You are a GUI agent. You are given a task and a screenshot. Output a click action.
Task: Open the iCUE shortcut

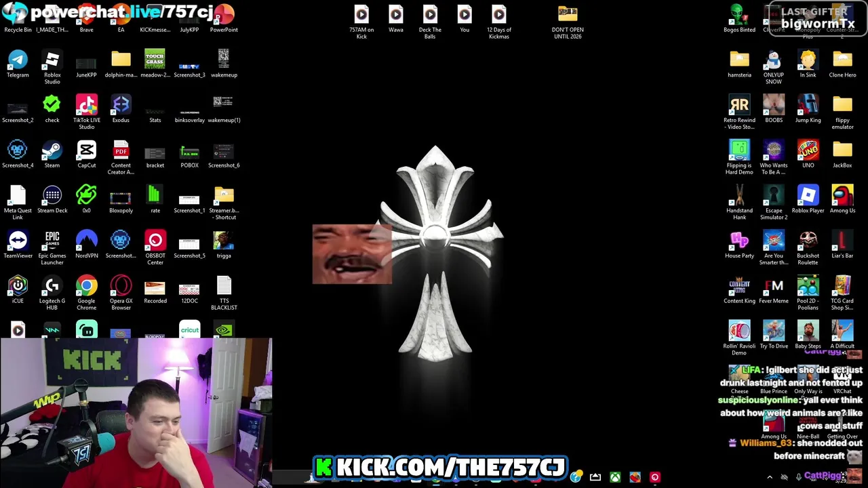tap(18, 290)
